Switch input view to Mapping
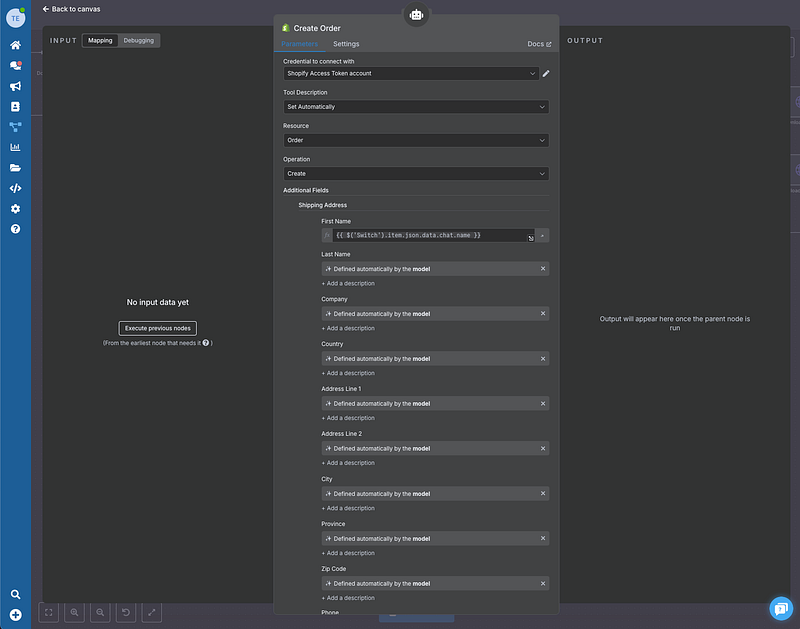Viewport: 800px width, 629px height. 100,40
